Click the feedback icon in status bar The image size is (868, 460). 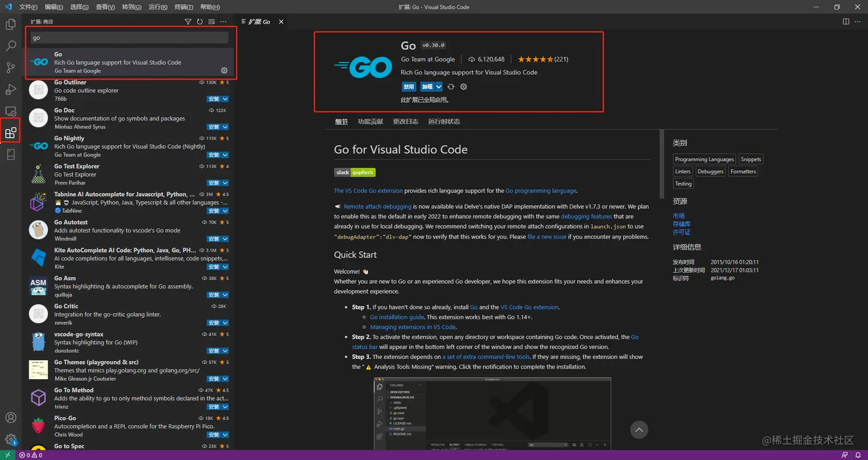[x=844, y=455]
